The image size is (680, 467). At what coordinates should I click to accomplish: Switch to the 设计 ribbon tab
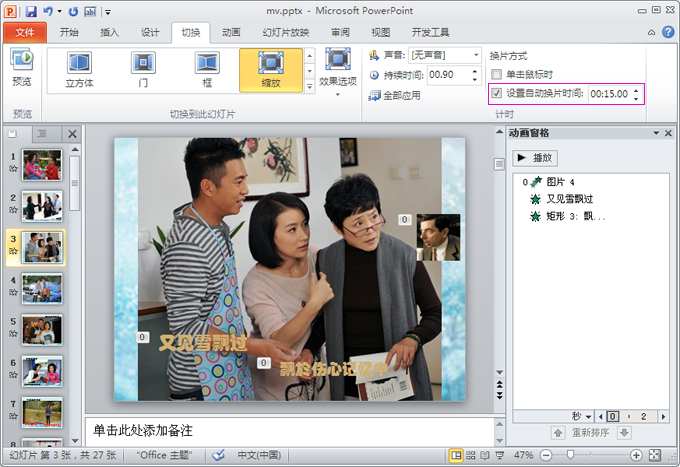click(x=150, y=33)
